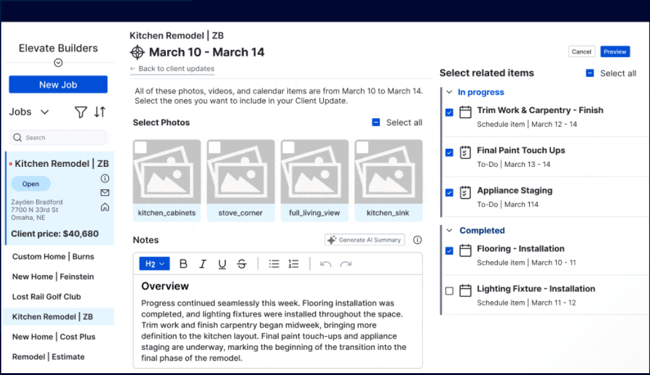Select the stove_corner photo checkbox
Viewport: 650px width, 375px height.
(214, 148)
